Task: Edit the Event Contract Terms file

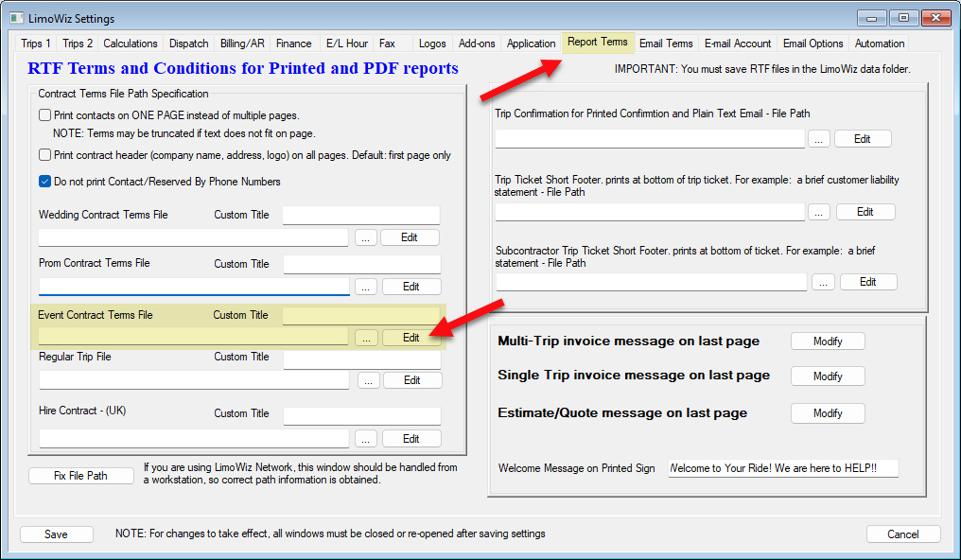Action: pos(411,338)
